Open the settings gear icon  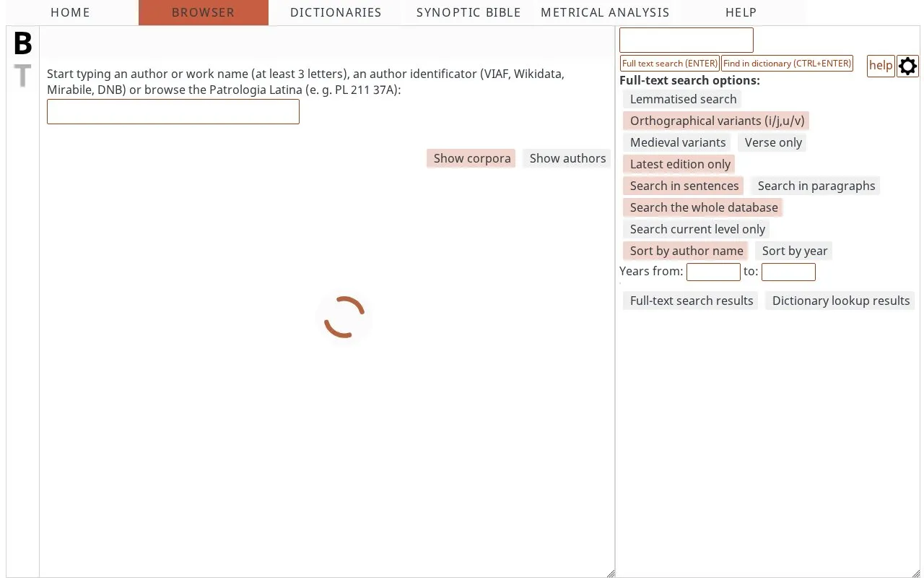(907, 66)
